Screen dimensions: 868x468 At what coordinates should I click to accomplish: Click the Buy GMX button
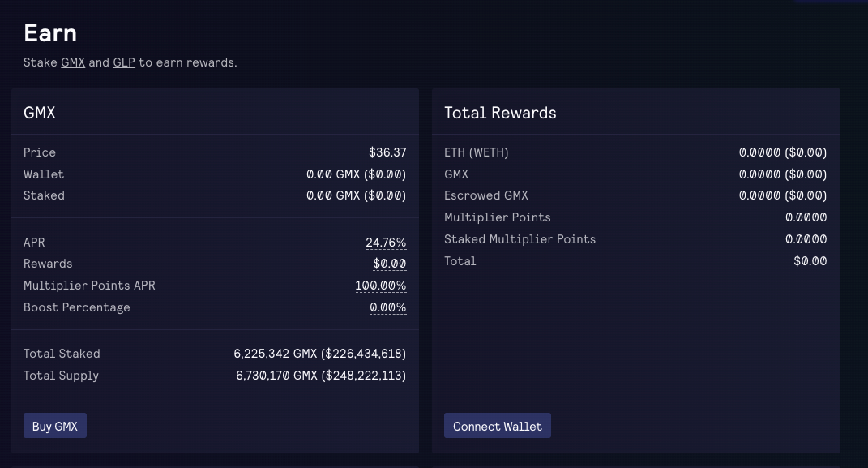click(x=55, y=425)
